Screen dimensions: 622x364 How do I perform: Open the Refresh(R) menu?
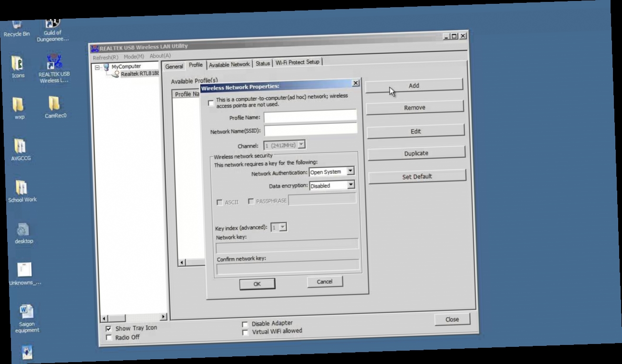click(x=105, y=57)
